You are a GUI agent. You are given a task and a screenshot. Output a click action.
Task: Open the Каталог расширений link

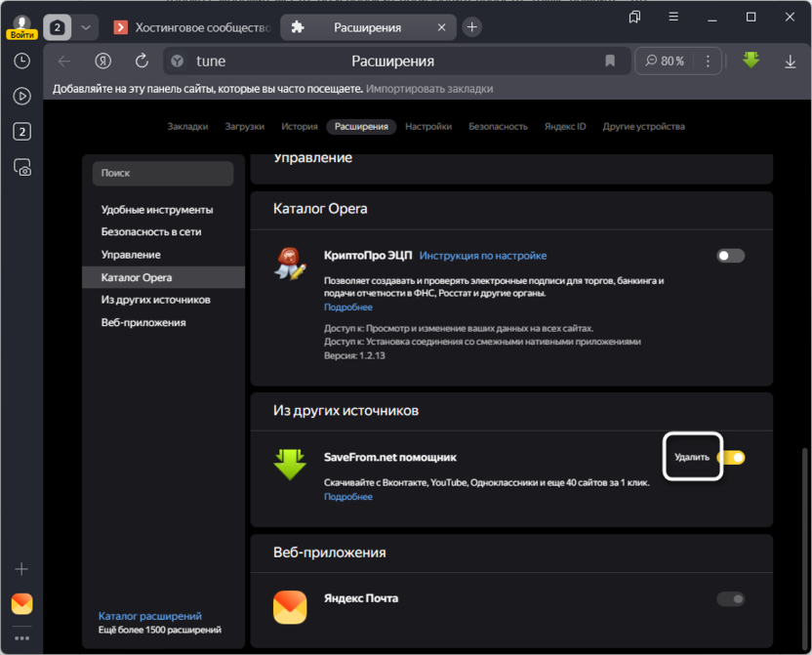(x=150, y=616)
